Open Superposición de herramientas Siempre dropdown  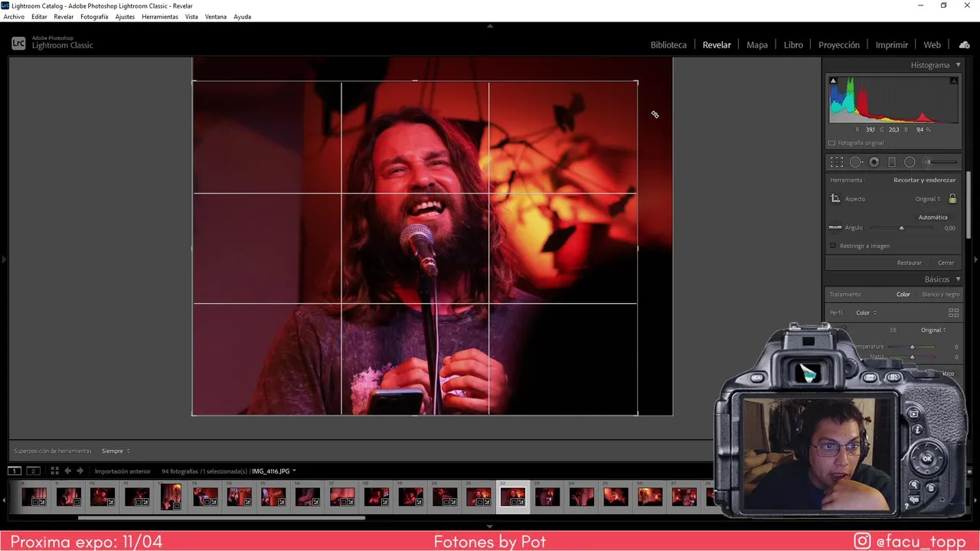pos(116,451)
